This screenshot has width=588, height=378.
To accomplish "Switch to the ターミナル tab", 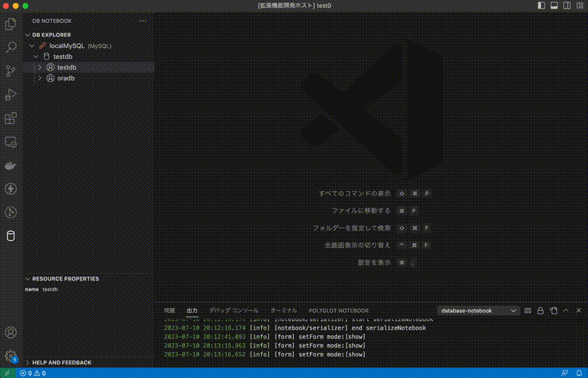I will [283, 311].
